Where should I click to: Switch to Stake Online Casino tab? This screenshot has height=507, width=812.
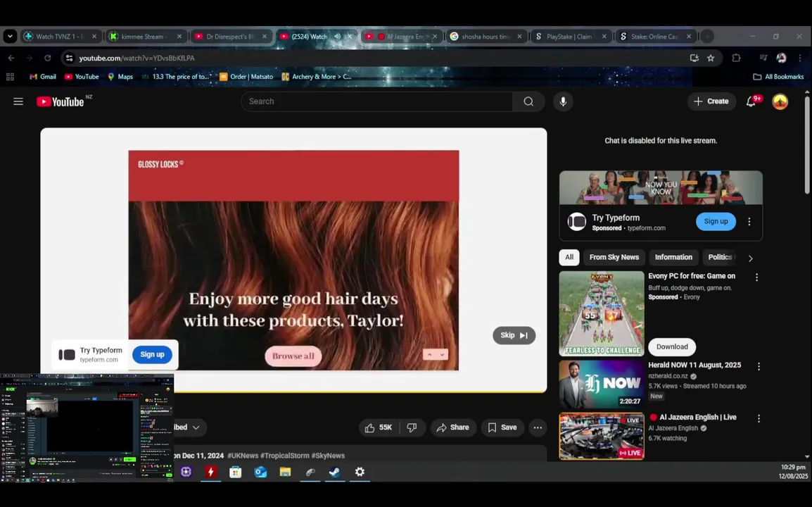coord(654,37)
